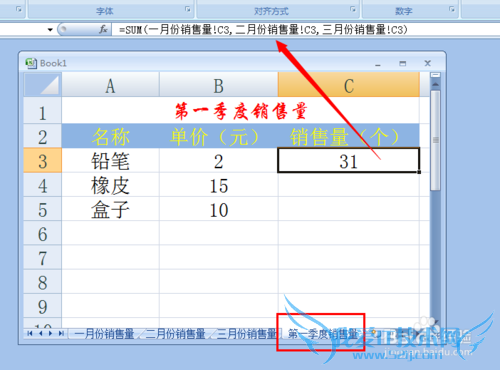The image size is (500, 370).
Task: Select the price cell with value 15
Action: pos(219,185)
